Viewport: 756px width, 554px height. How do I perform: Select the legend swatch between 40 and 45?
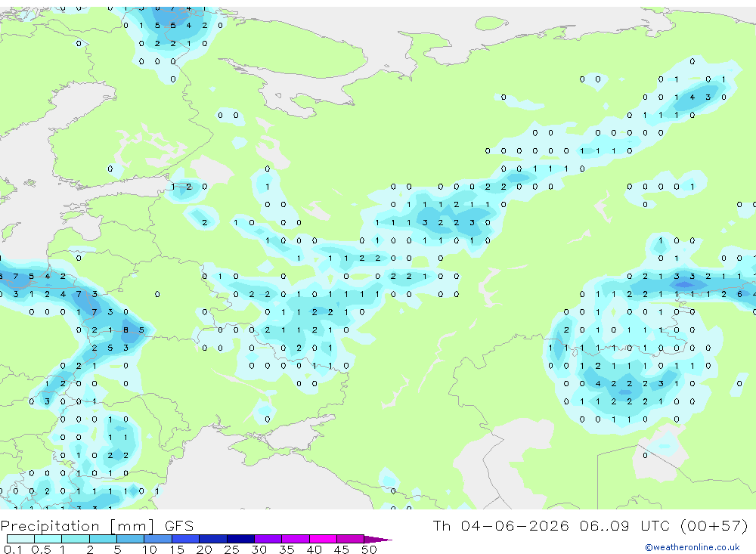[x=323, y=539]
